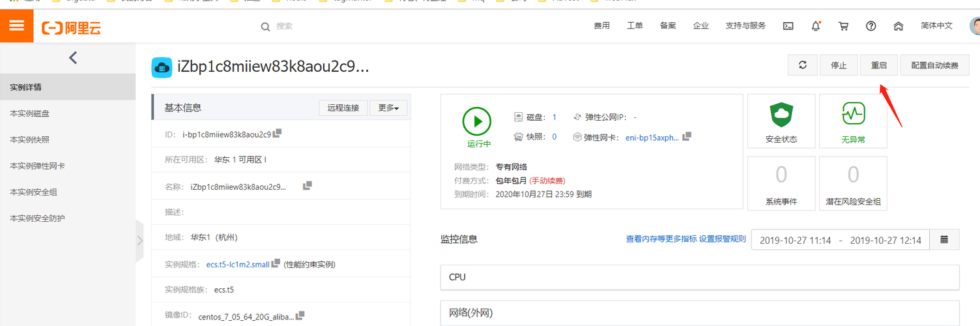The height and width of the screenshot is (326, 980).
Task: Open the hamburger navigation menu
Action: [16, 25]
